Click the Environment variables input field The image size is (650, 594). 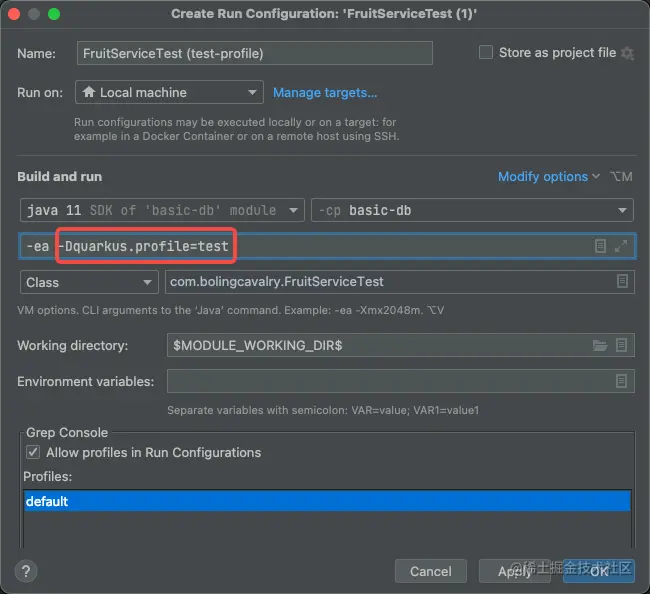[x=400, y=381]
